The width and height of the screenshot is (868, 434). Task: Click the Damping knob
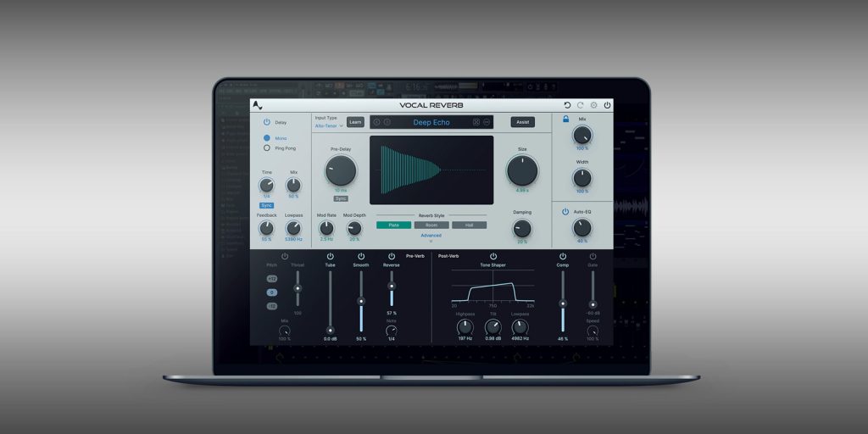(522, 228)
